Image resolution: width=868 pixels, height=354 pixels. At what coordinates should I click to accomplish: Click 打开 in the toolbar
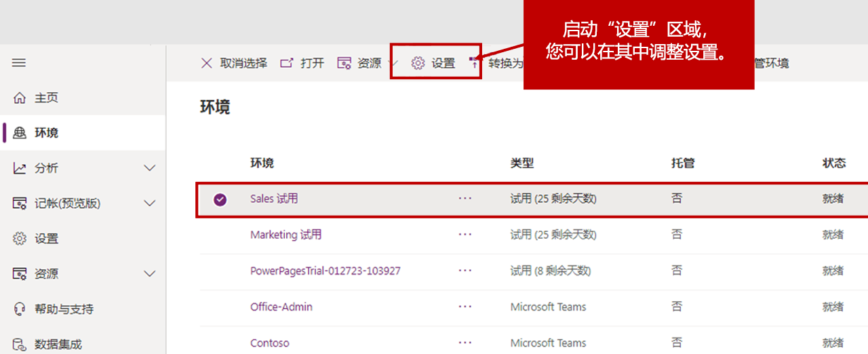(312, 63)
